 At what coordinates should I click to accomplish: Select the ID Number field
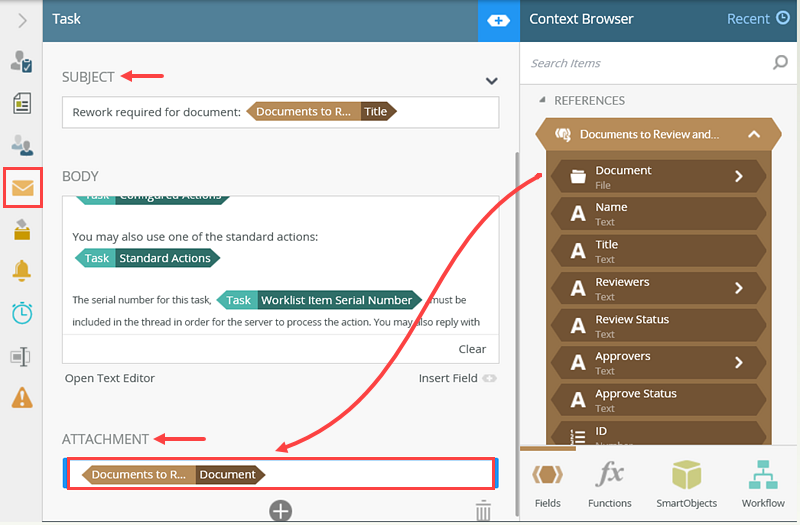coord(658,433)
